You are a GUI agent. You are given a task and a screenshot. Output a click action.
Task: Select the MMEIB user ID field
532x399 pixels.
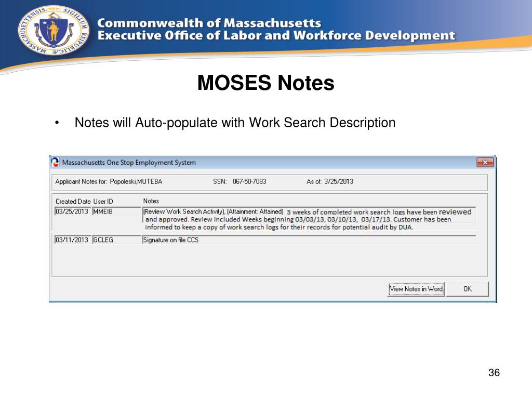117,211
